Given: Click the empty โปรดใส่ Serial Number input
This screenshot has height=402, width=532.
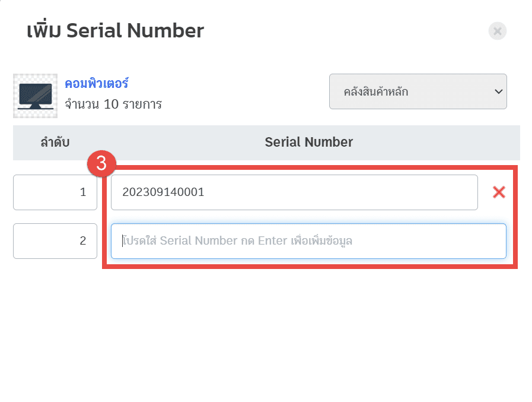Looking at the screenshot, I should pos(308,241).
